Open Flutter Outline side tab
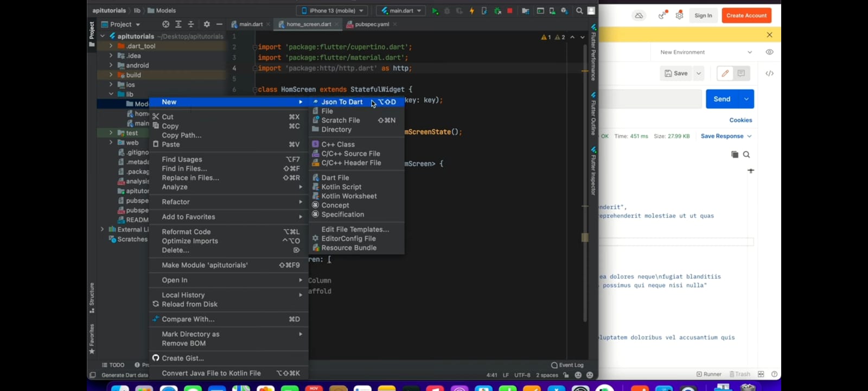 tap(593, 114)
